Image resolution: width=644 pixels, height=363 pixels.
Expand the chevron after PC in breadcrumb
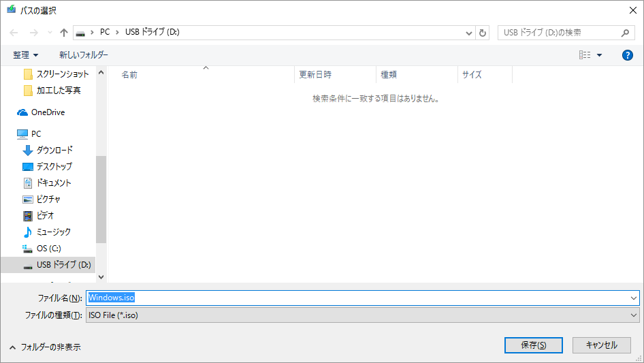pos(117,32)
